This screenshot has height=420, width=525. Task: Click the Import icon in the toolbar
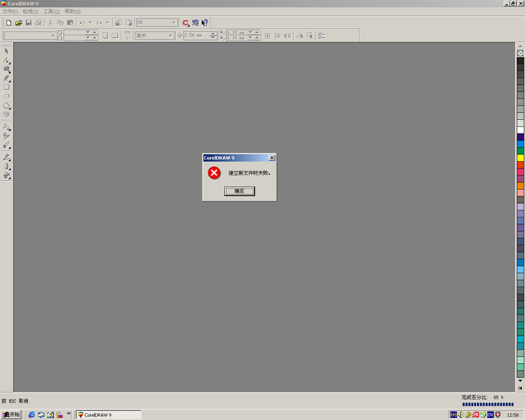pos(119,23)
